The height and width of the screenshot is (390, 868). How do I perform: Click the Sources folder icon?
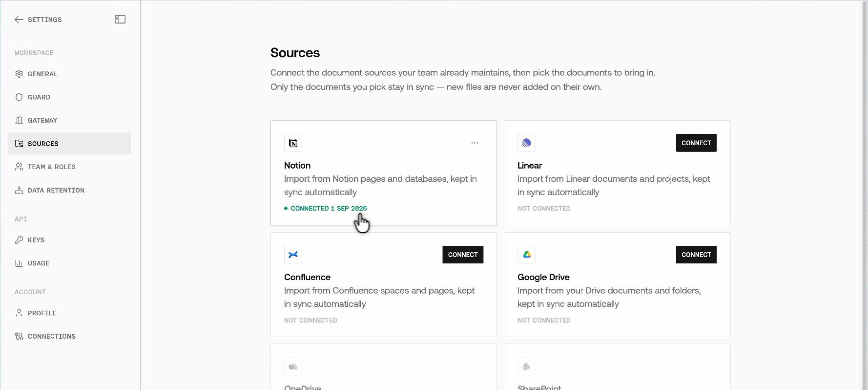19,144
